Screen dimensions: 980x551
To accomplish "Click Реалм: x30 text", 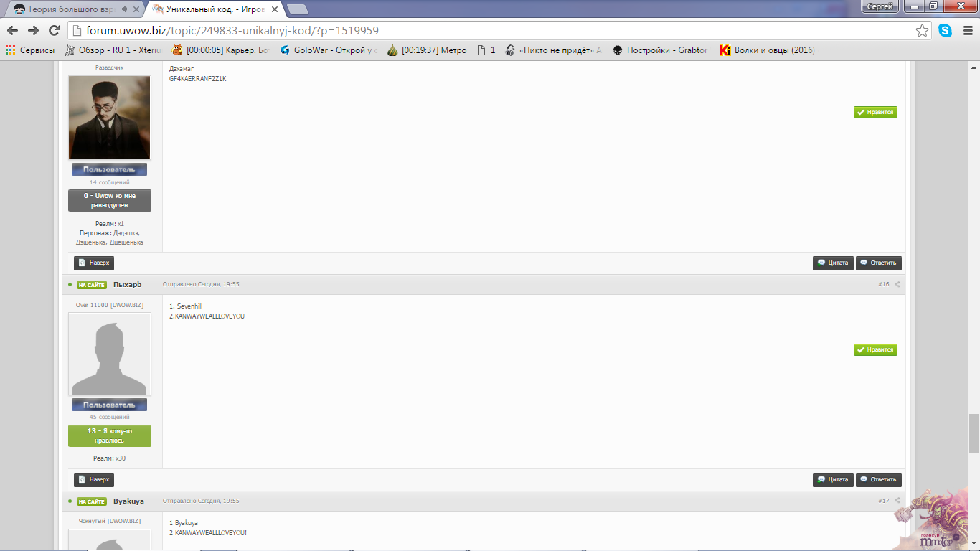I will pos(109,458).
